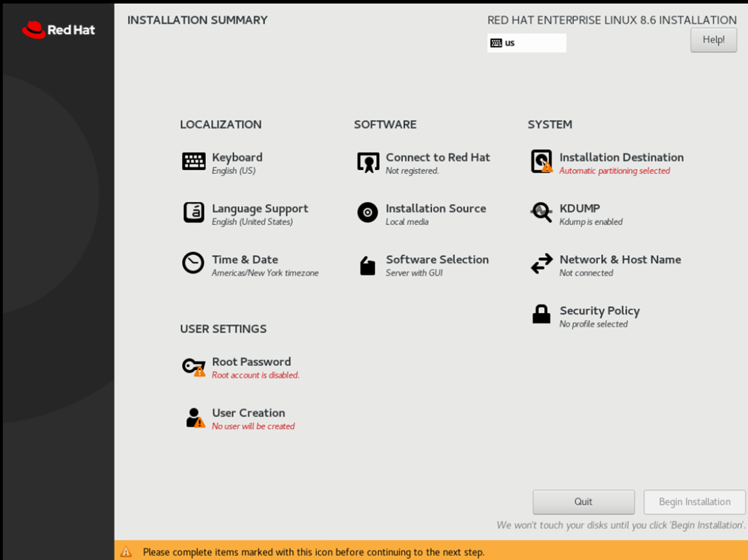Click the Installation Source disc icon

pos(368,212)
